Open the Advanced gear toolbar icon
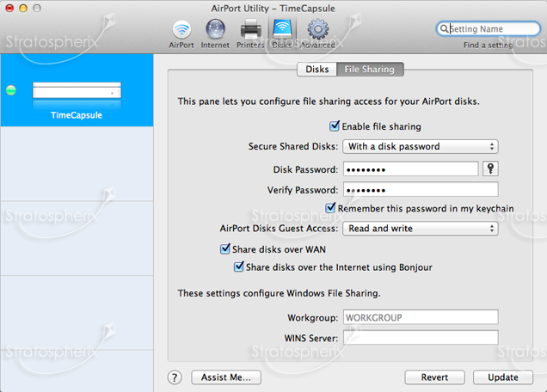 (317, 34)
